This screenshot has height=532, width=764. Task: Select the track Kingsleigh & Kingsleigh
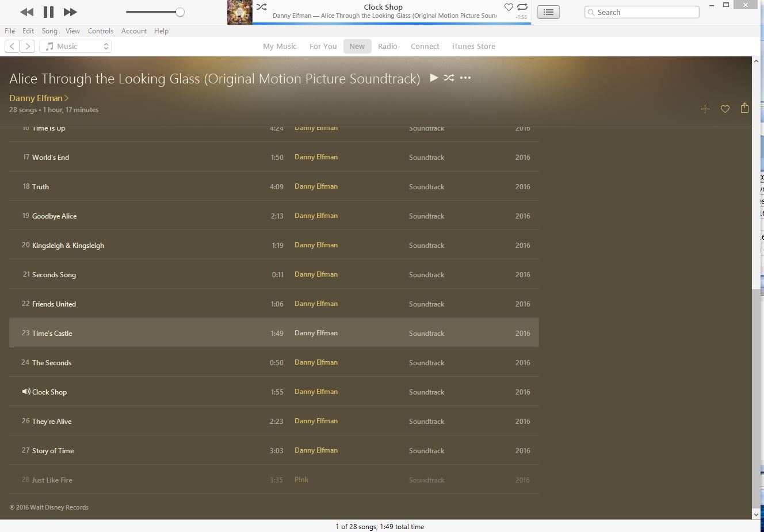click(274, 245)
